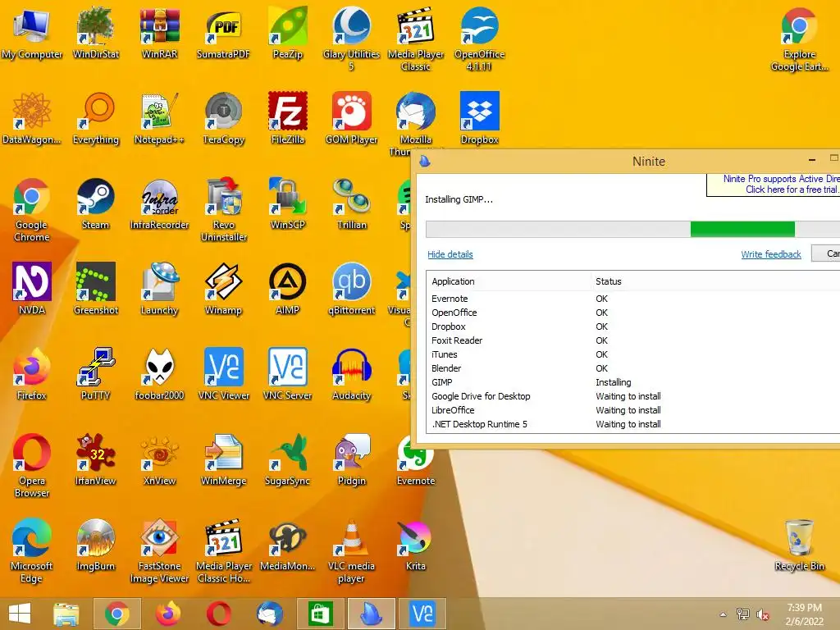Click the muted volume tray icon
The height and width of the screenshot is (630, 840).
tap(762, 614)
